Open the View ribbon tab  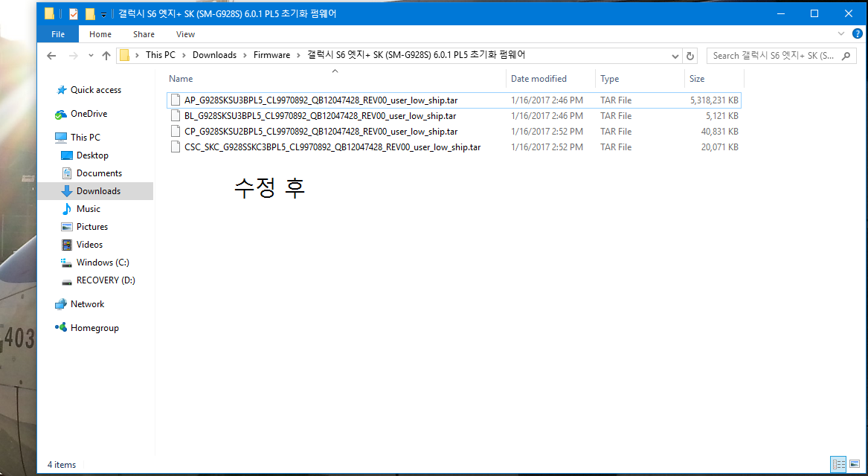click(x=185, y=34)
